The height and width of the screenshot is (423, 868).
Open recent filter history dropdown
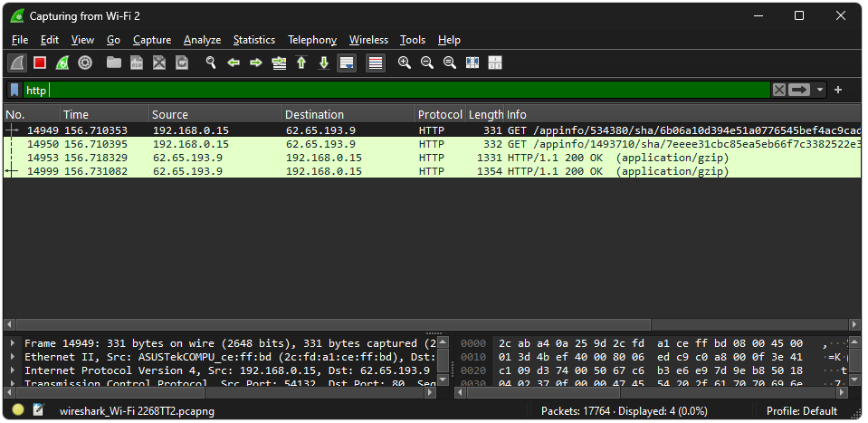click(x=820, y=90)
